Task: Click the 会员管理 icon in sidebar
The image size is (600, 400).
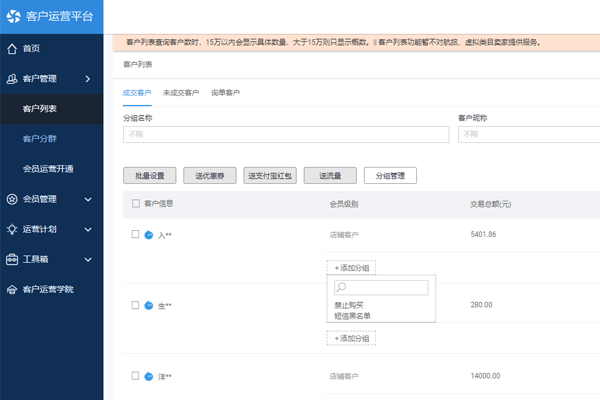Action: click(x=11, y=199)
